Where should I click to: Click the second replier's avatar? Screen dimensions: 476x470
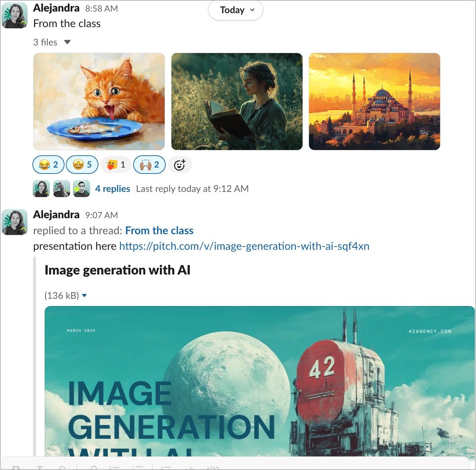[62, 189]
